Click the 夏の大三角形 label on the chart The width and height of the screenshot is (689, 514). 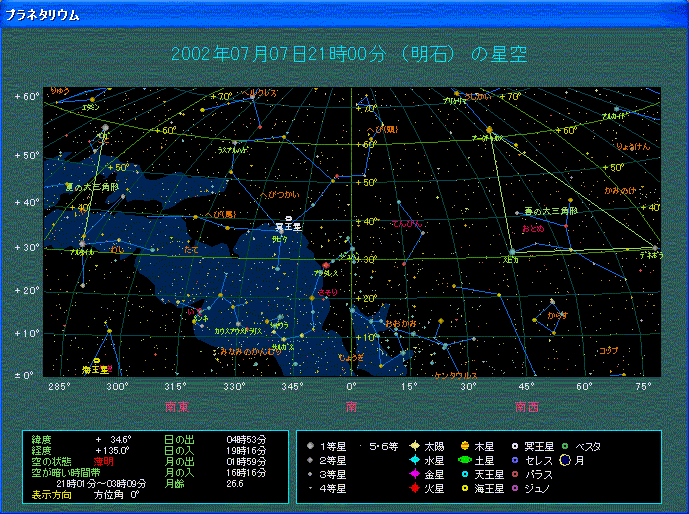pos(91,187)
